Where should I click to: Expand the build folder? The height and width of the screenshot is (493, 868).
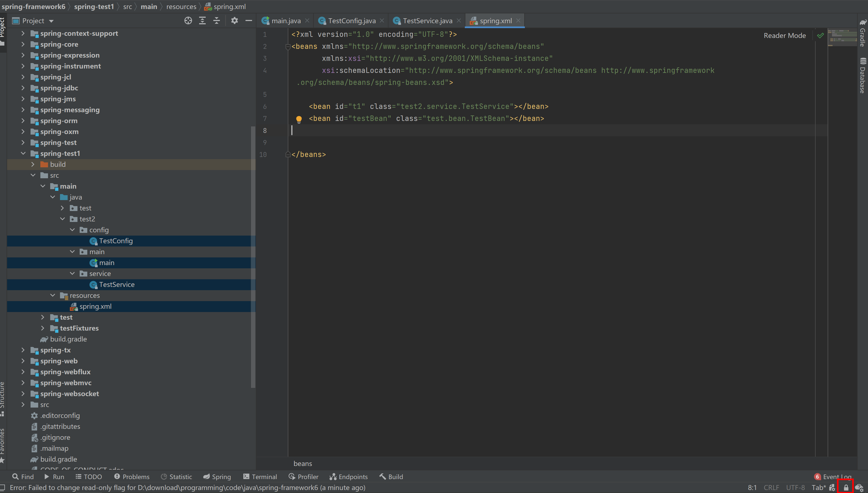tap(33, 165)
